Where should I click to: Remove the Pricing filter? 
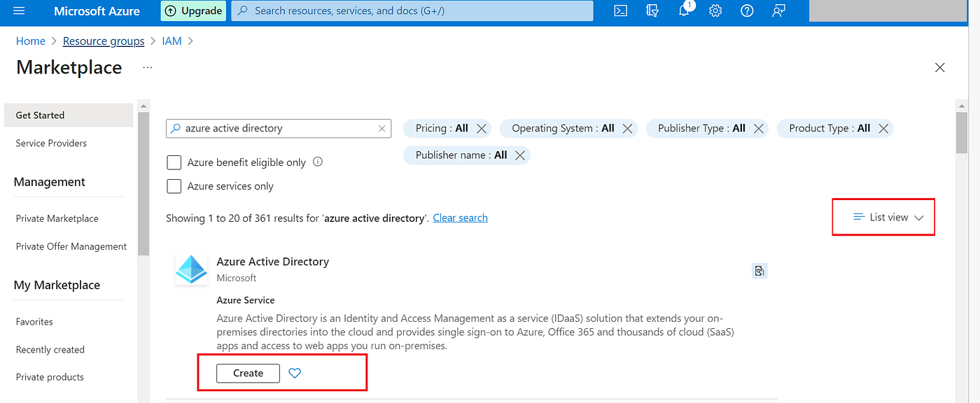pos(482,129)
